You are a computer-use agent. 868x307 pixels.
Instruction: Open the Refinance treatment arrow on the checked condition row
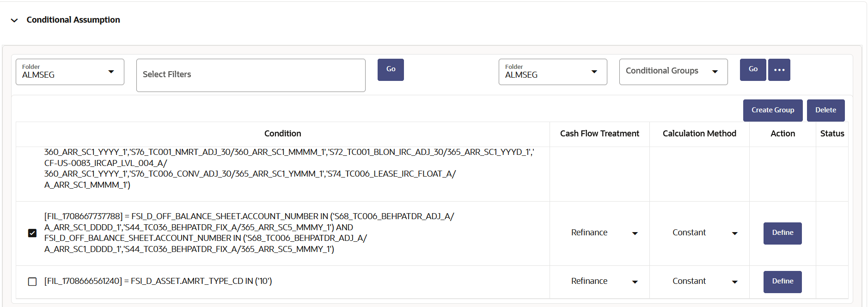pyautogui.click(x=635, y=233)
